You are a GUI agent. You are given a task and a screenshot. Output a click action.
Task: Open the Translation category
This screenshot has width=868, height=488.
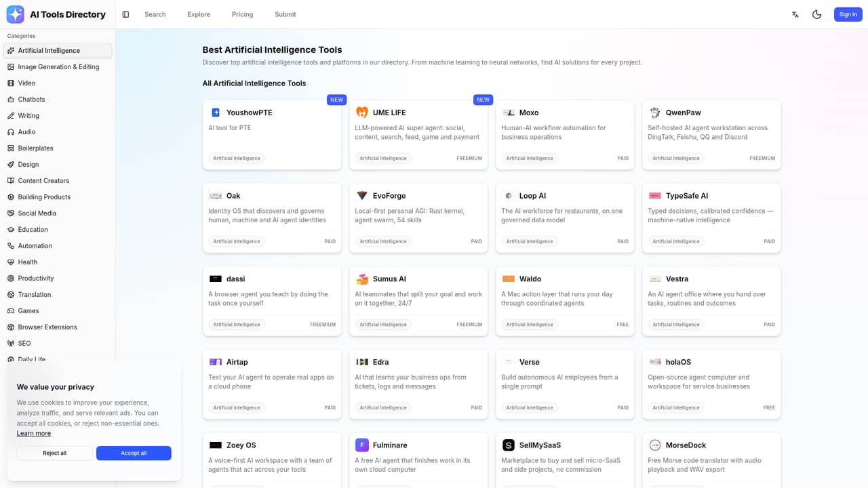pos(58,295)
